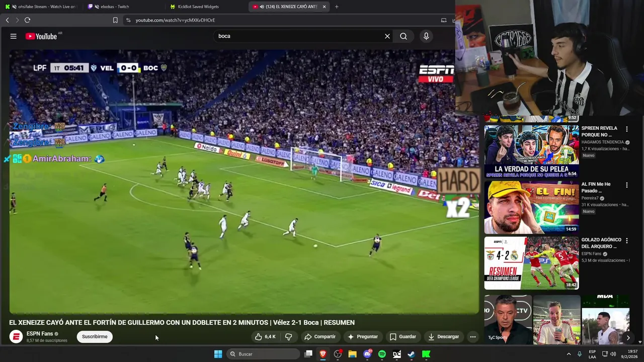Open EL FIN yellow cap video thumbnail
Screen dimensions: 644x362
pos(531,207)
